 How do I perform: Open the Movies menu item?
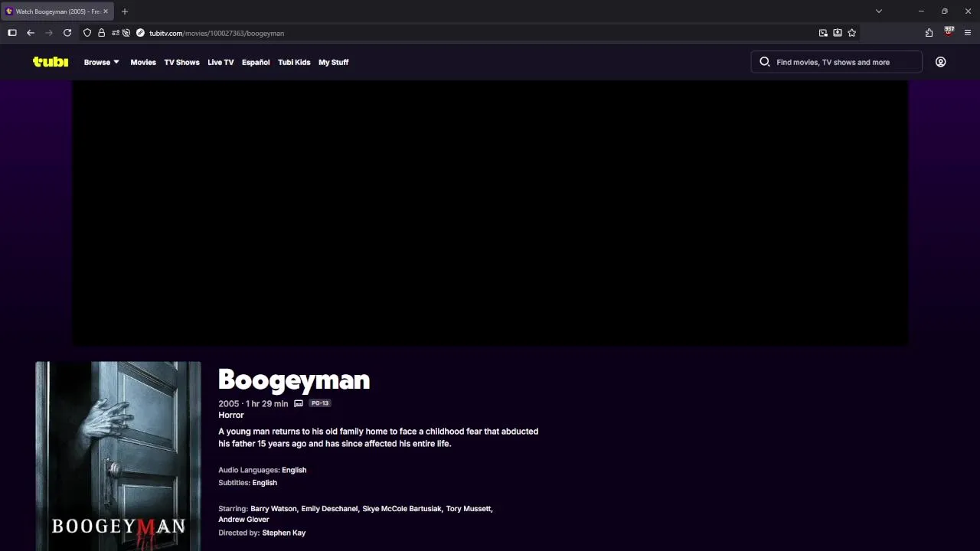(x=143, y=62)
